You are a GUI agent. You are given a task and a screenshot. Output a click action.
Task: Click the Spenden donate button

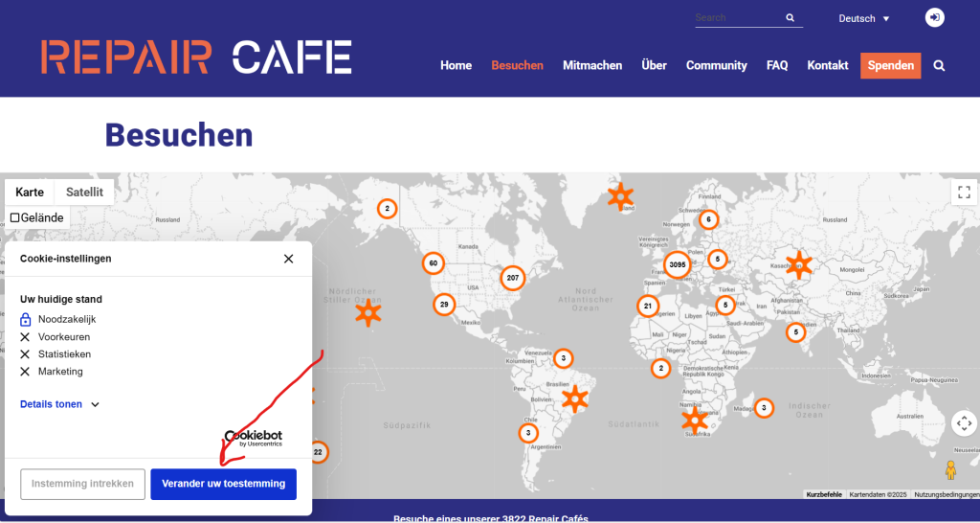[890, 66]
